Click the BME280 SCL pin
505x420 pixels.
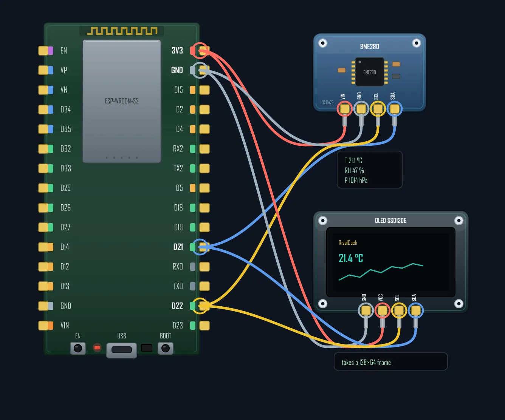click(x=378, y=109)
